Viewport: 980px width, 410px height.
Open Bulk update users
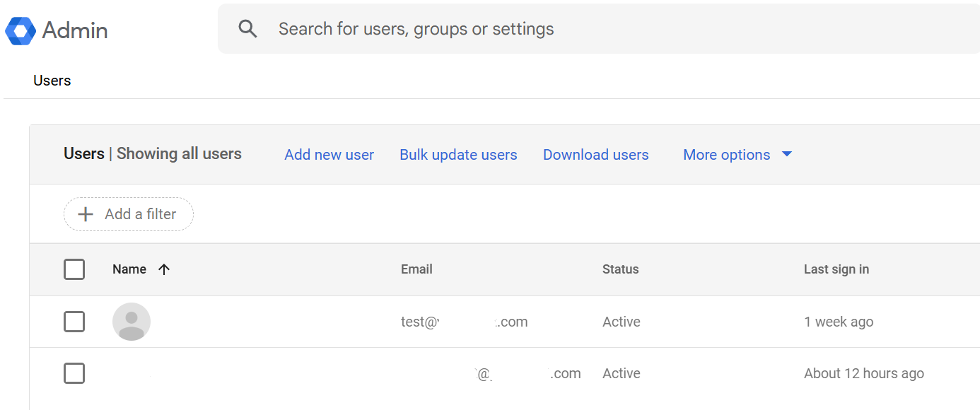(x=458, y=155)
